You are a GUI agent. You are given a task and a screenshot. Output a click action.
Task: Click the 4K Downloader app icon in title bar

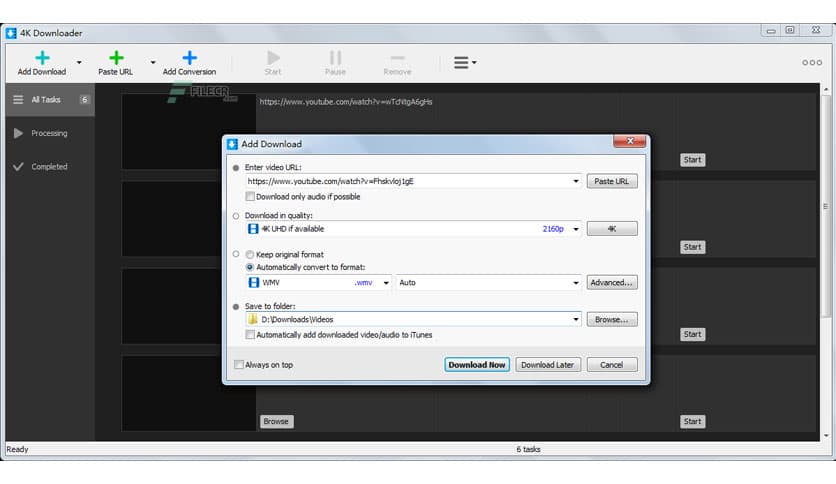pos(11,33)
